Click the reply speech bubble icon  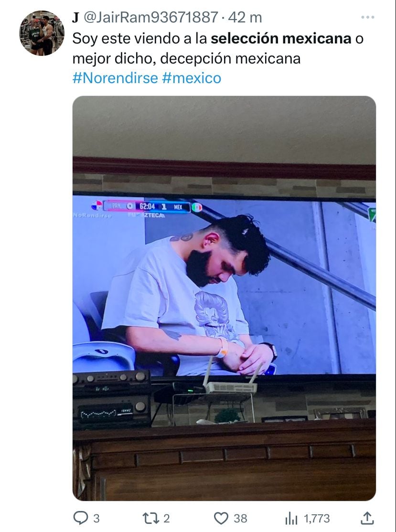click(x=80, y=518)
